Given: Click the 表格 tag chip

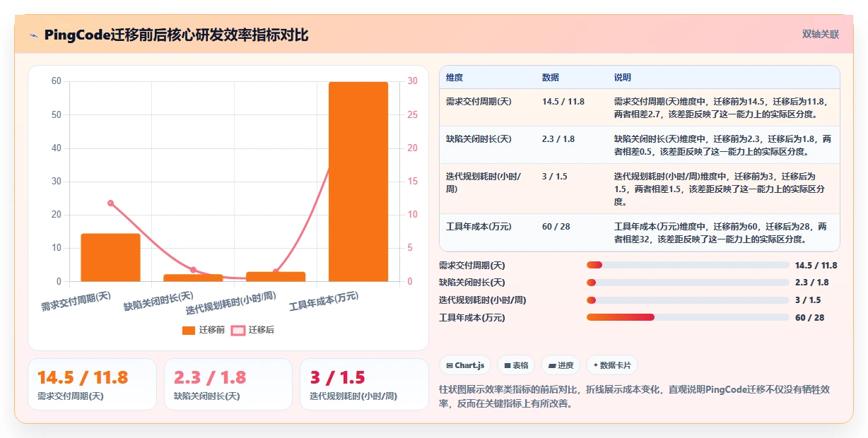Looking at the screenshot, I should point(516,365).
